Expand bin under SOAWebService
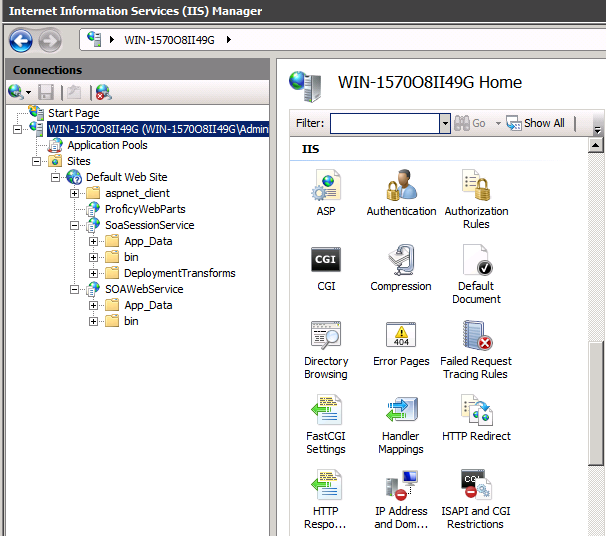 94,321
